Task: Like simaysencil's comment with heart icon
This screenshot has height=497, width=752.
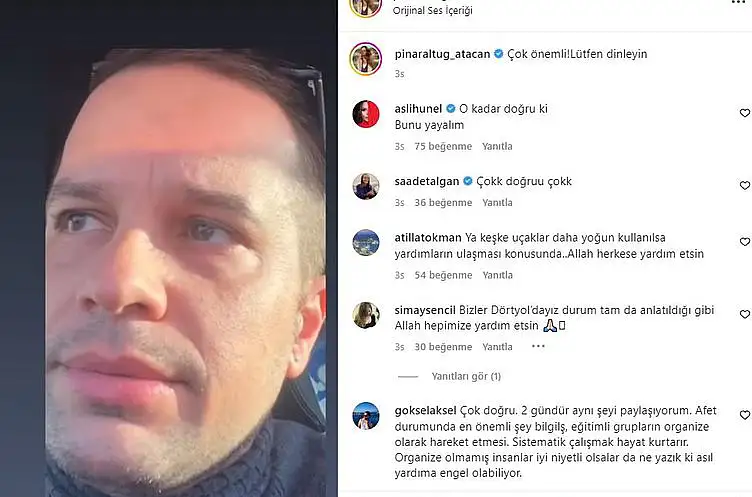Action: click(745, 315)
